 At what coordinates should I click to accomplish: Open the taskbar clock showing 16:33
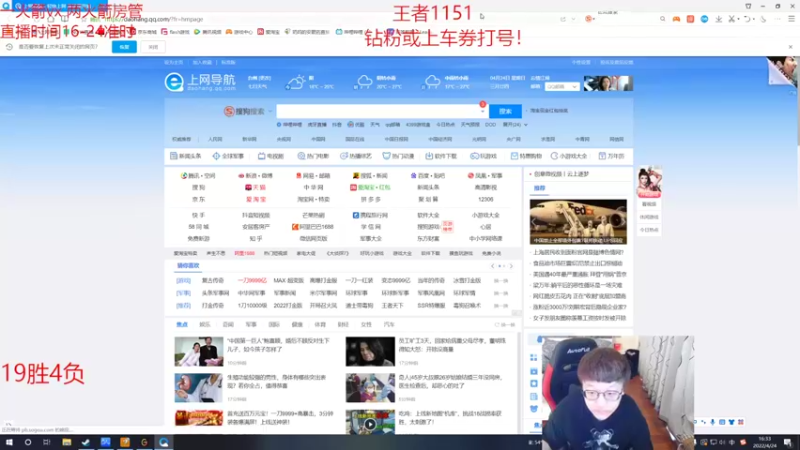(764, 442)
